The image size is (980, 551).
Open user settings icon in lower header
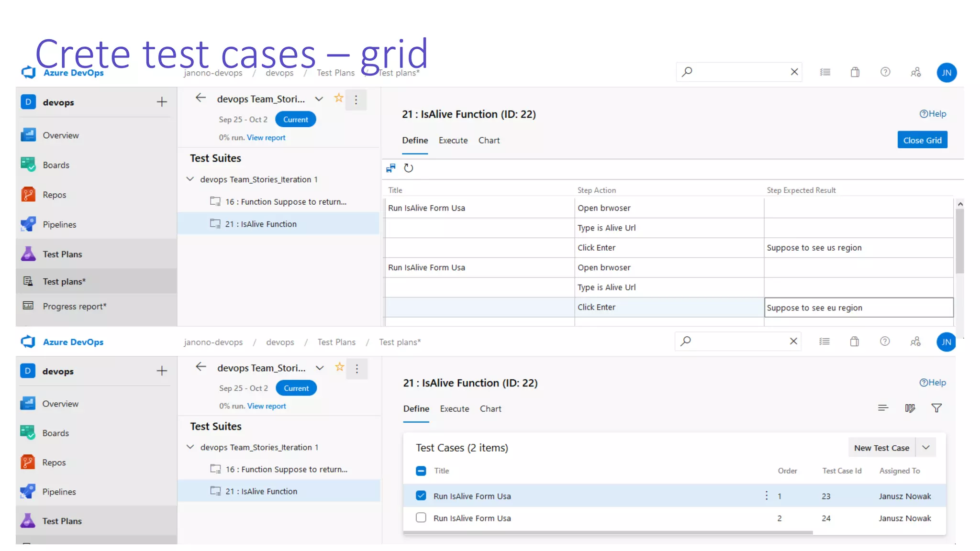(x=915, y=342)
